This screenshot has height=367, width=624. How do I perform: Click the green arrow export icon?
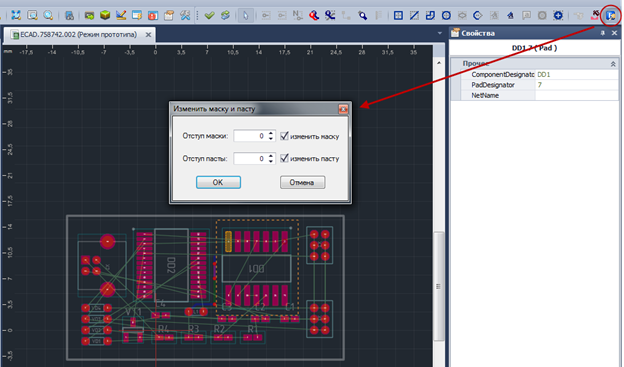pos(89,15)
